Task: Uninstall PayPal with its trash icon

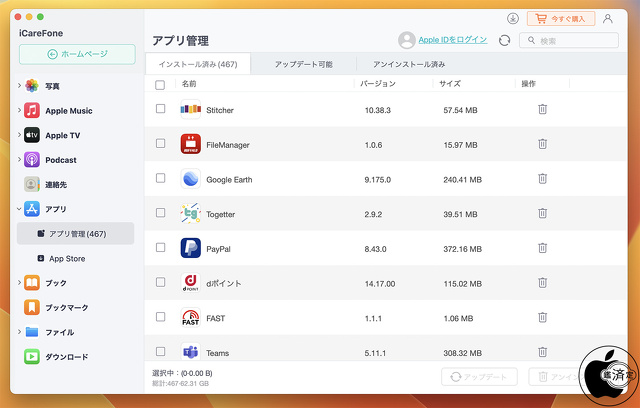Action: click(542, 248)
